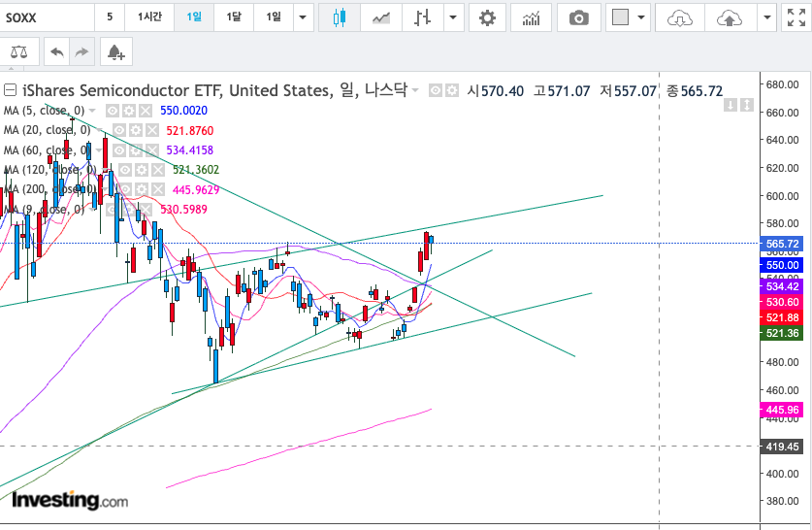The width and height of the screenshot is (812, 530).
Task: Click the Investing.com logo link
Action: point(70,500)
